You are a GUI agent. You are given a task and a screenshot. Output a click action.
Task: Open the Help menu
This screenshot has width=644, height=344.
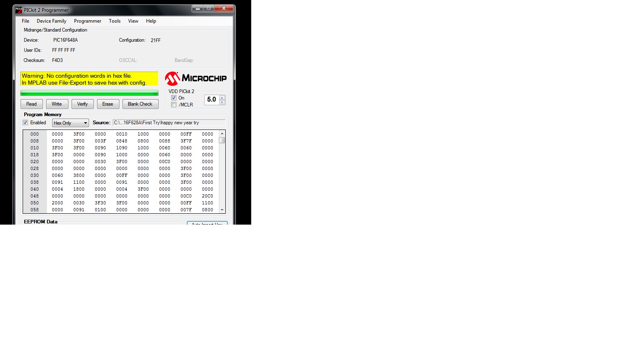pos(151,21)
